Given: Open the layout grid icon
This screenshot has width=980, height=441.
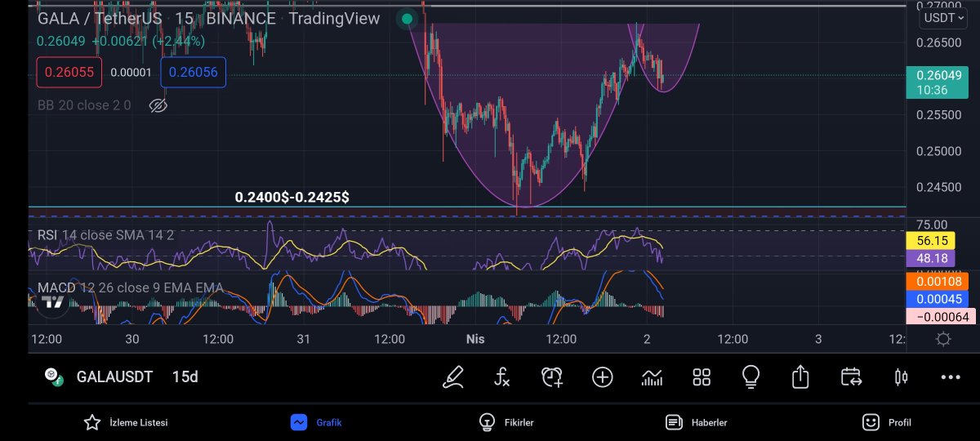Looking at the screenshot, I should (x=702, y=376).
